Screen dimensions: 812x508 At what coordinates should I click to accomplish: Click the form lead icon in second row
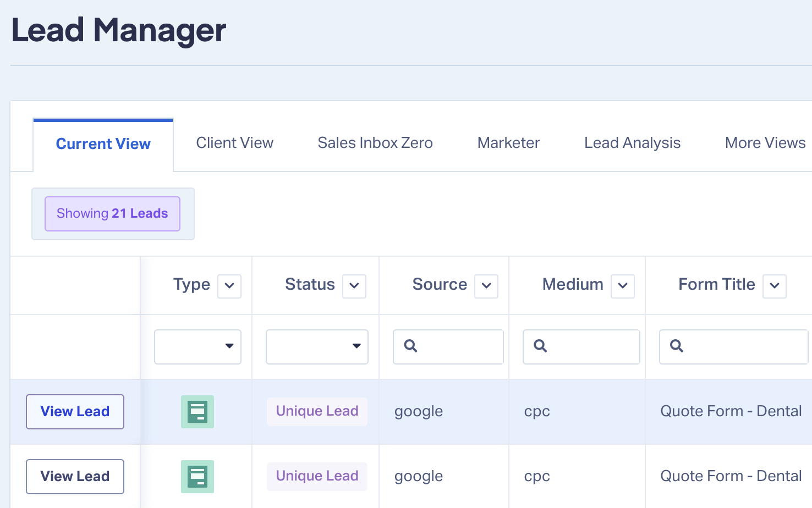tap(197, 477)
